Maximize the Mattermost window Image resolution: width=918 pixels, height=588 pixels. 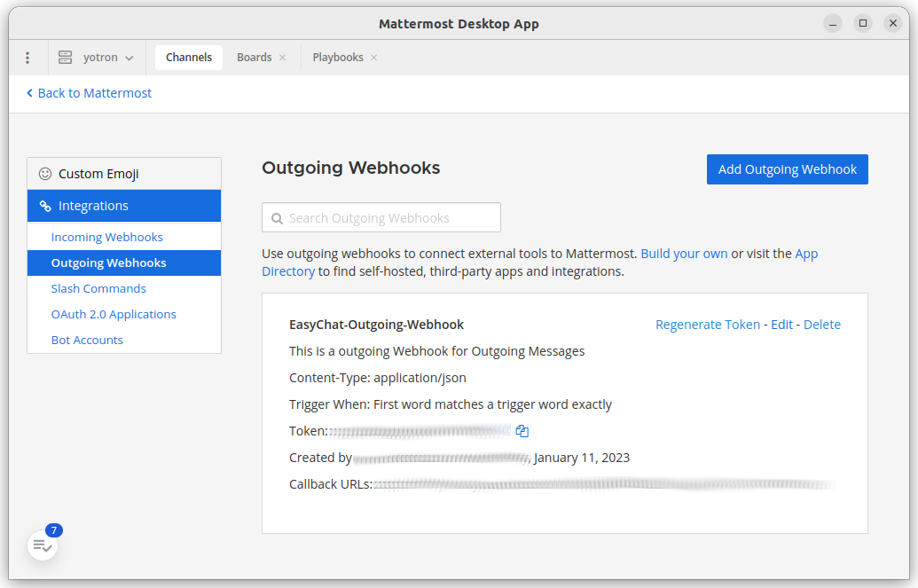[x=863, y=23]
